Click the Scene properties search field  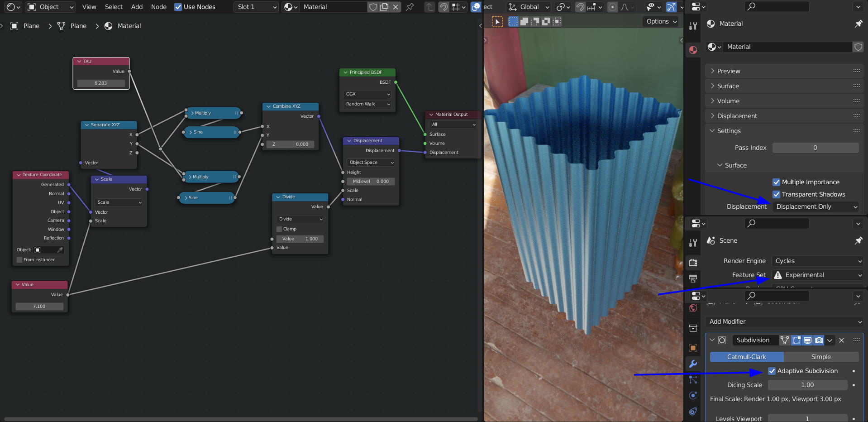point(777,223)
